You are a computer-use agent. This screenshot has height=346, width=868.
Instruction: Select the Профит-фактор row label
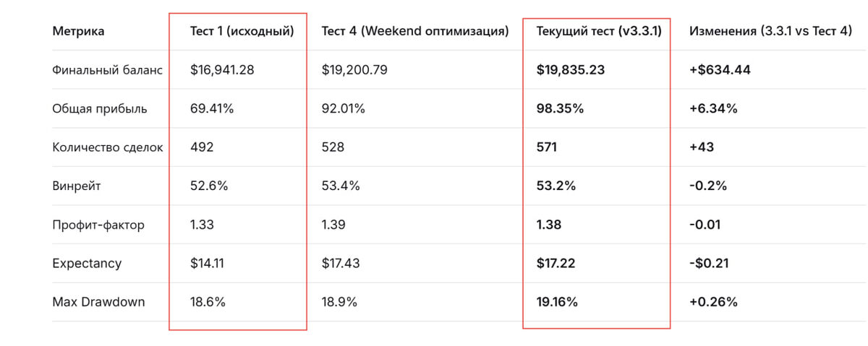pyautogui.click(x=98, y=225)
